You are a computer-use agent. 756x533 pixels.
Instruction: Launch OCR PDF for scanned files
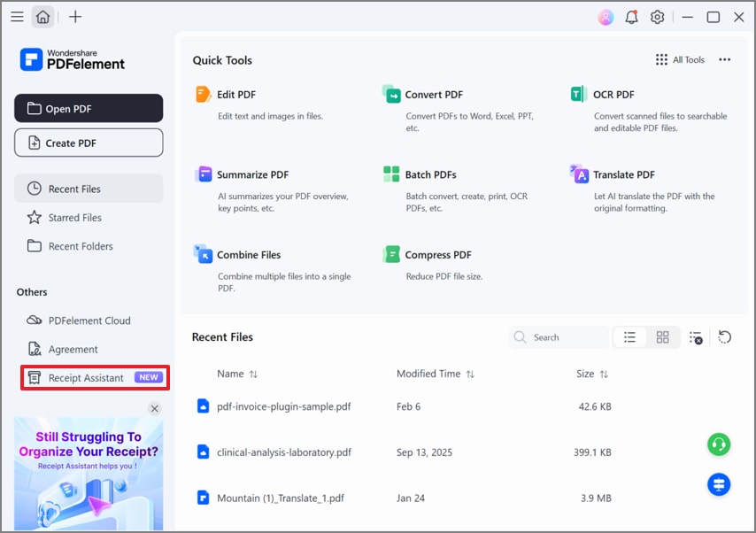(615, 95)
